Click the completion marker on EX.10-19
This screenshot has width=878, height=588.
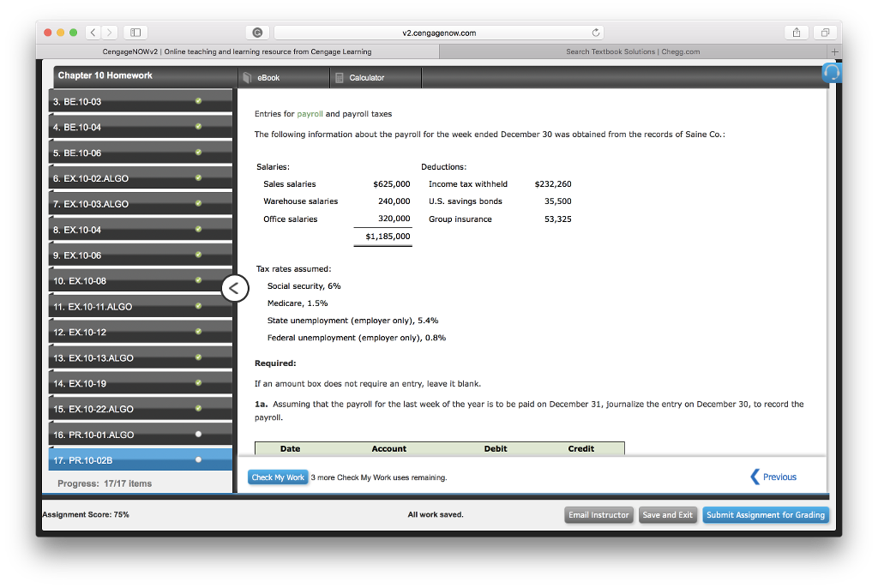(198, 383)
